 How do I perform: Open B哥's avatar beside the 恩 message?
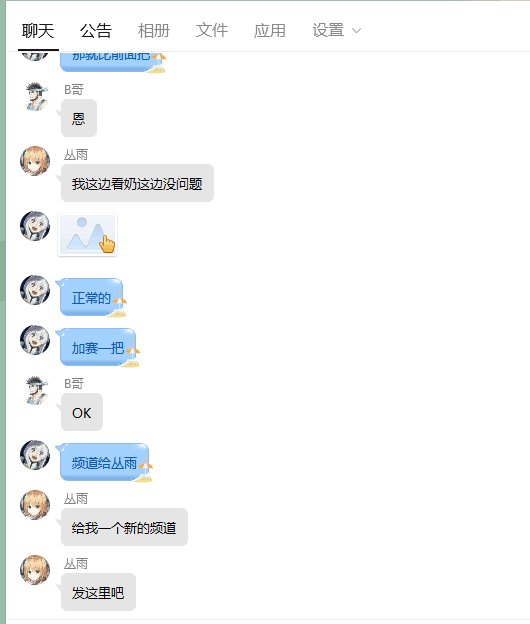(35, 96)
